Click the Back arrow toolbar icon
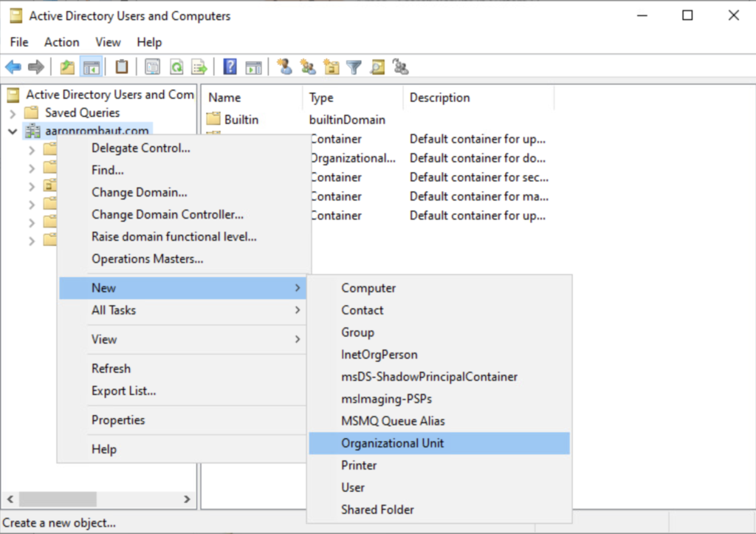This screenshot has width=756, height=534. point(13,67)
